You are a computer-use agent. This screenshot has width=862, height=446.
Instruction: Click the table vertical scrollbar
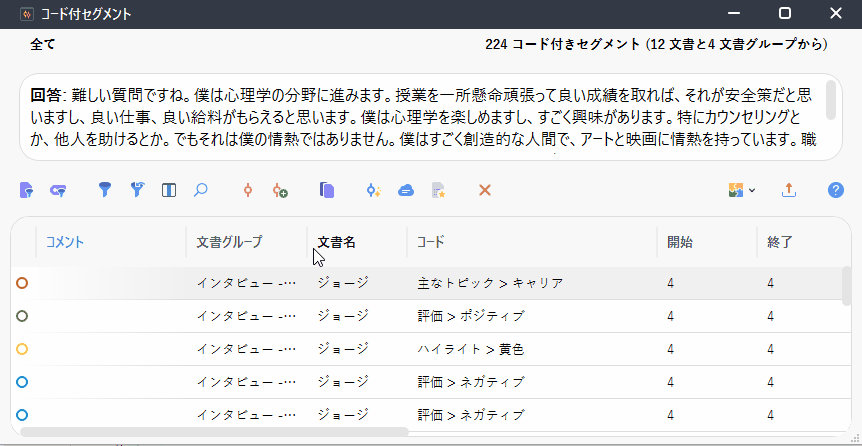click(x=847, y=287)
